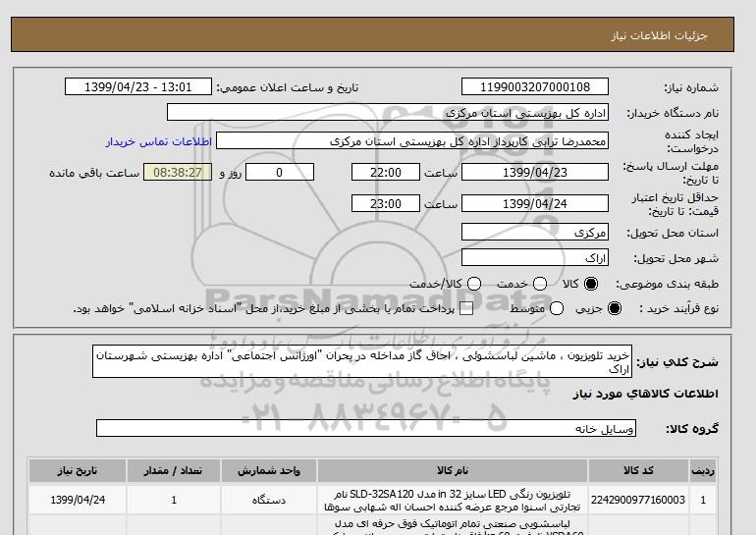The width and height of the screenshot is (756, 535).
Task: Click product code 2242900977160003 cell
Action: coord(638,500)
